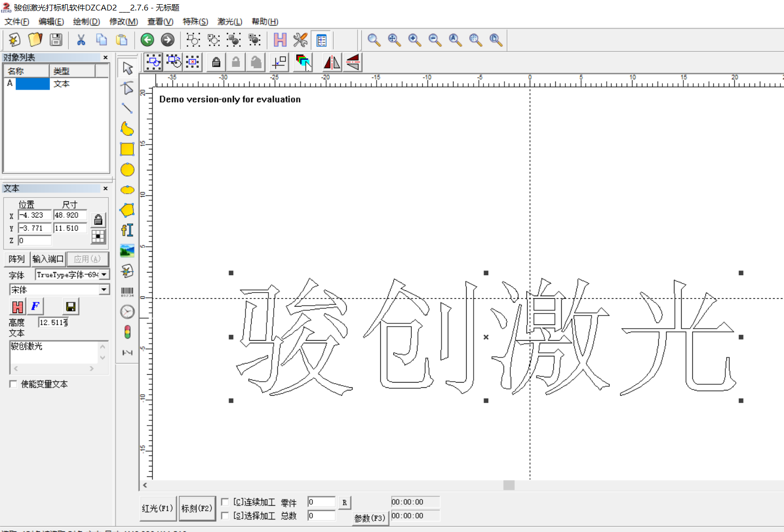
Task: Click the 总数 total count field
Action: pos(321,516)
